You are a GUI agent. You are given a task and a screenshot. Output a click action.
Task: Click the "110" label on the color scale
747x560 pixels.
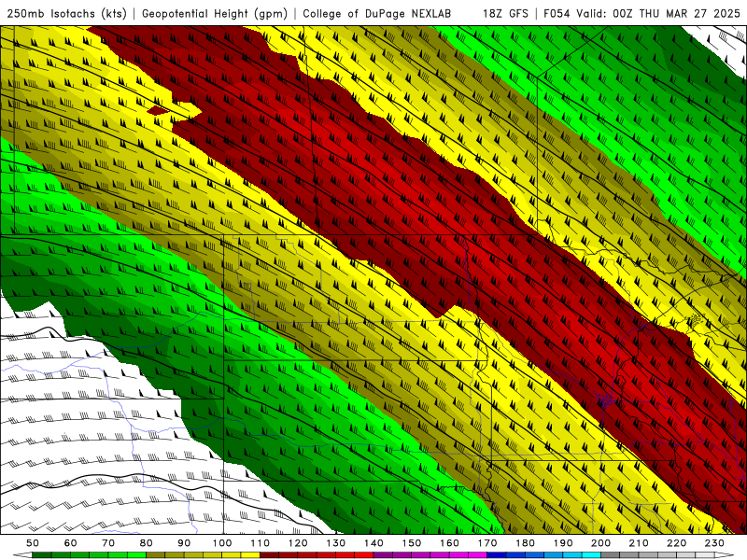point(261,543)
